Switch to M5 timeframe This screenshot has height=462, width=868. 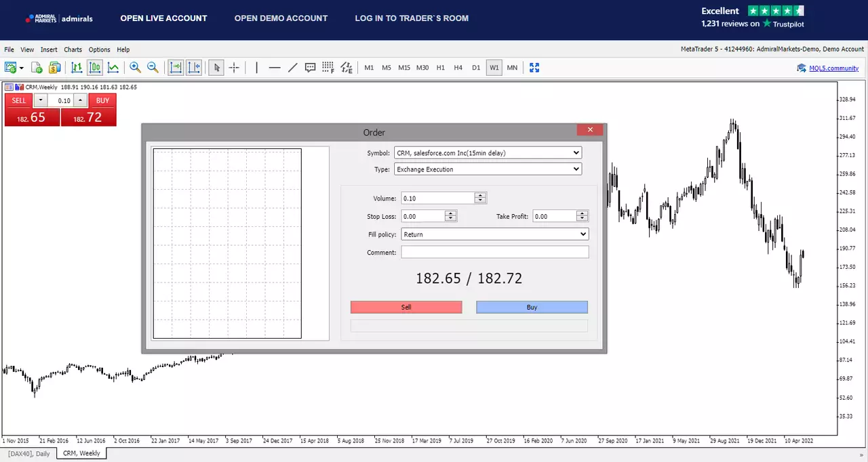(x=387, y=68)
